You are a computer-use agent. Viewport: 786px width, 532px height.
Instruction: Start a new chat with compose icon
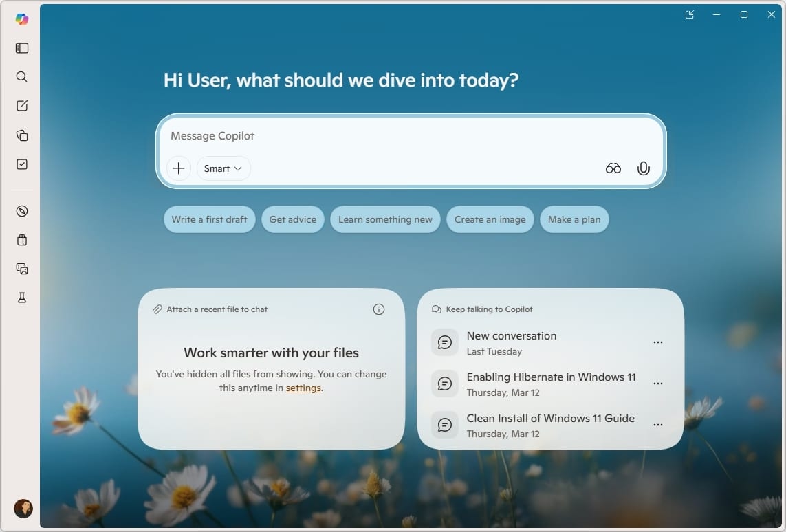tap(22, 106)
